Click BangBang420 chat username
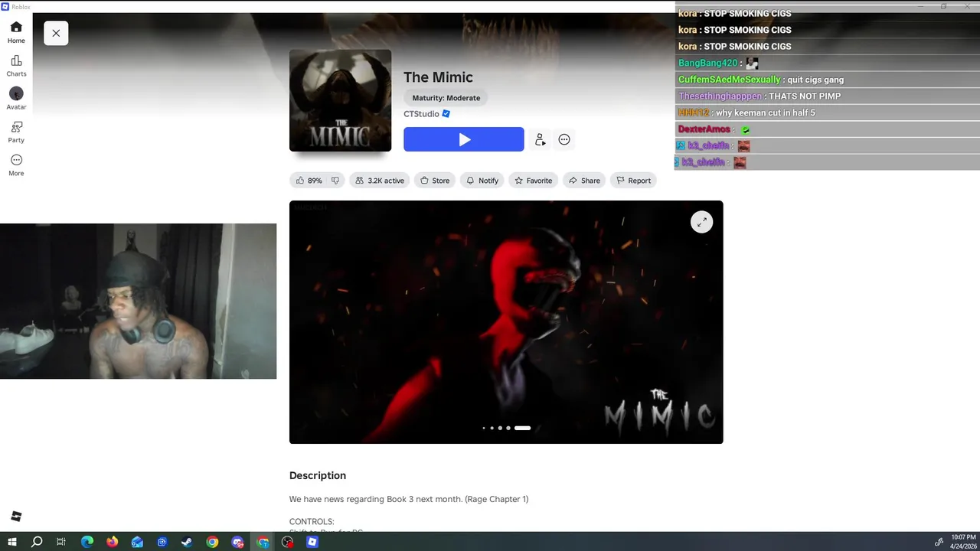 [707, 64]
